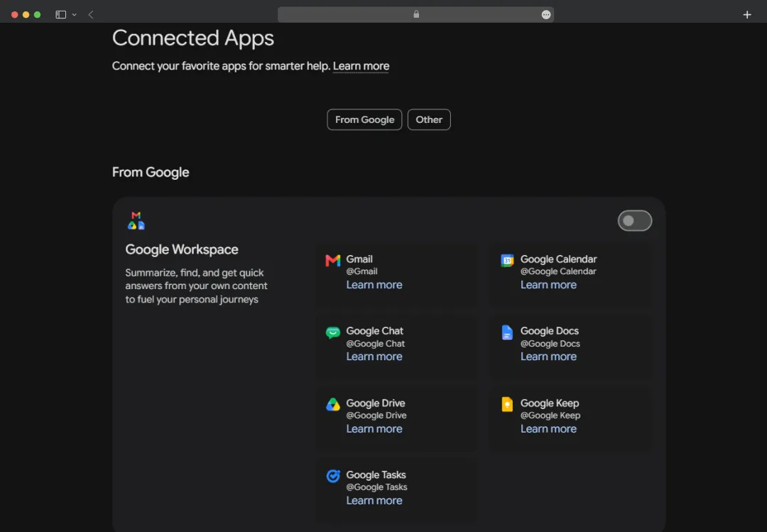The height and width of the screenshot is (532, 767).
Task: Click the @Google Calendar handle text
Action: [558, 271]
